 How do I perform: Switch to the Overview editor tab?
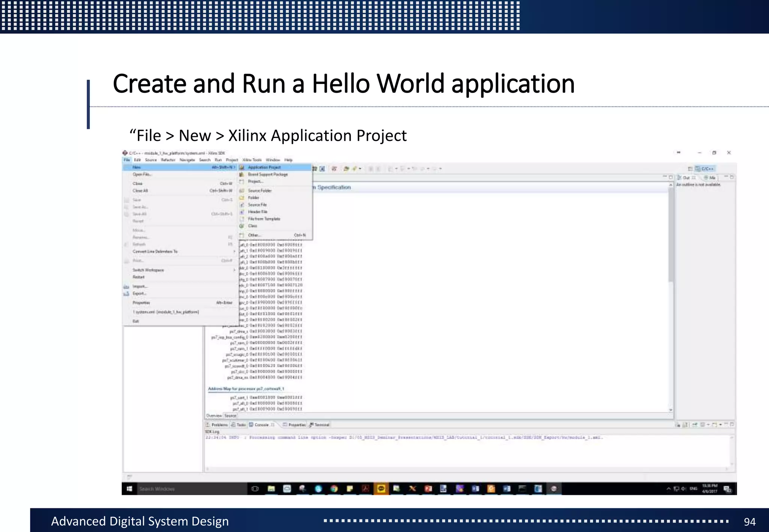pyautogui.click(x=214, y=416)
